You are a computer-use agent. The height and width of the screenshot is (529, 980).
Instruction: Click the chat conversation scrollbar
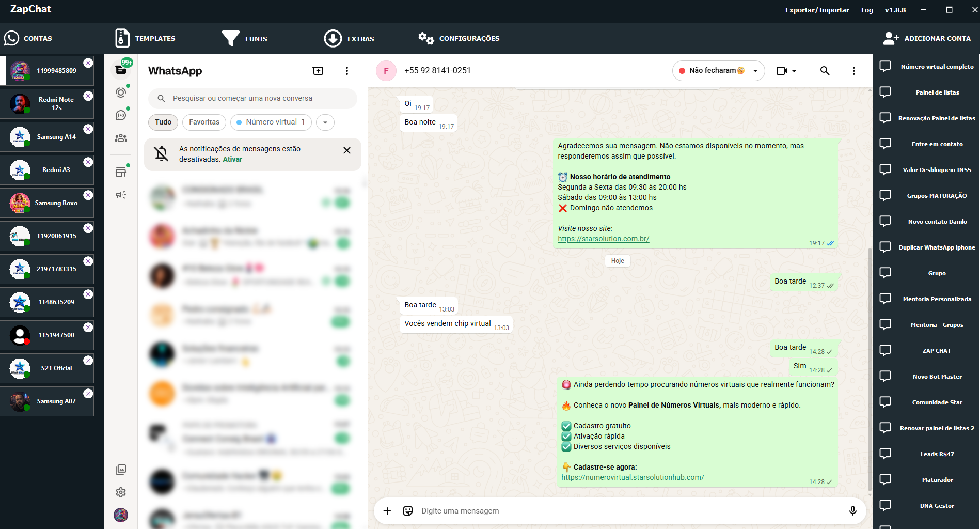pyautogui.click(x=870, y=369)
